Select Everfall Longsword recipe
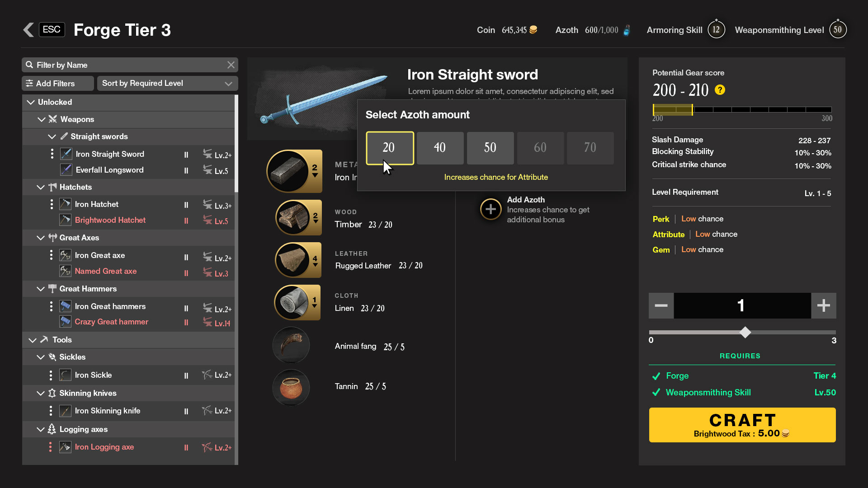Image resolution: width=868 pixels, height=488 pixels. point(109,170)
